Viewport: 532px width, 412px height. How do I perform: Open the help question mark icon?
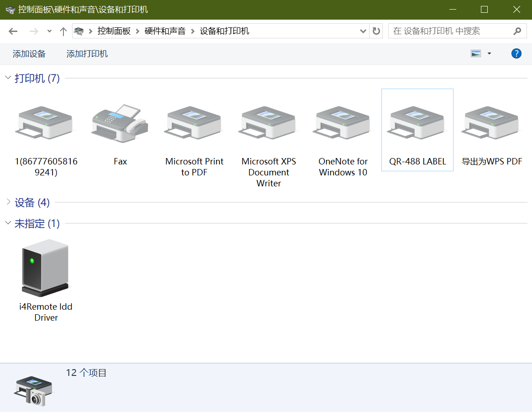pos(516,53)
